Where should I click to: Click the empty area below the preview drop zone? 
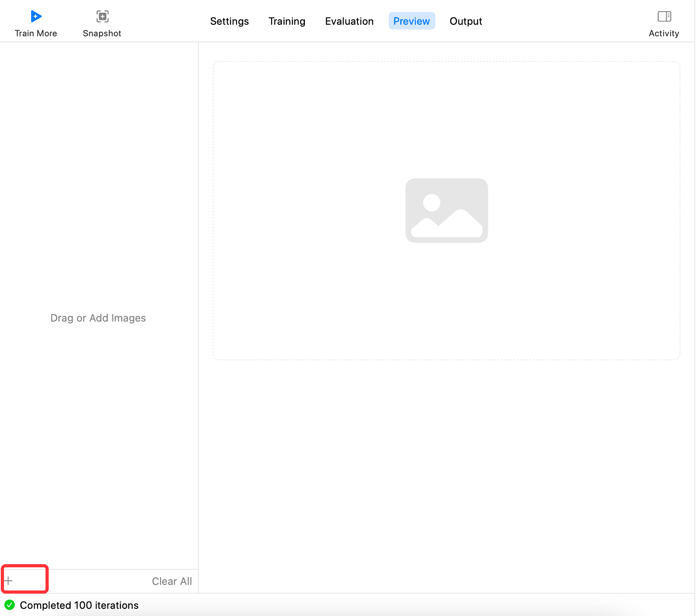[447, 475]
